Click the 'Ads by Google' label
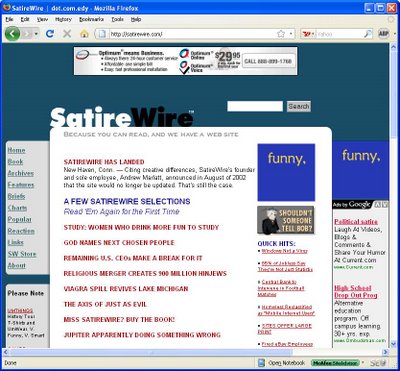 click(352, 204)
